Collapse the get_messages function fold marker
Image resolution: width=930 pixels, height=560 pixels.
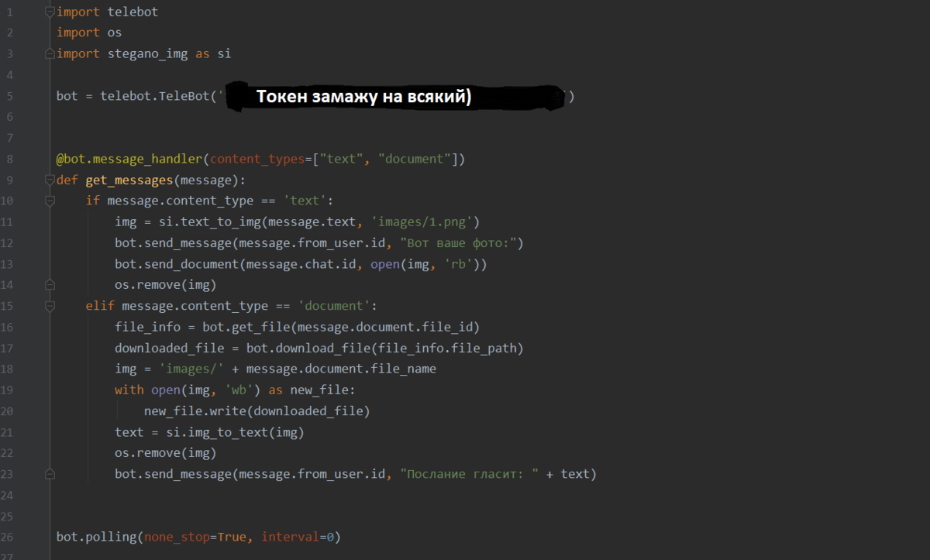50,180
